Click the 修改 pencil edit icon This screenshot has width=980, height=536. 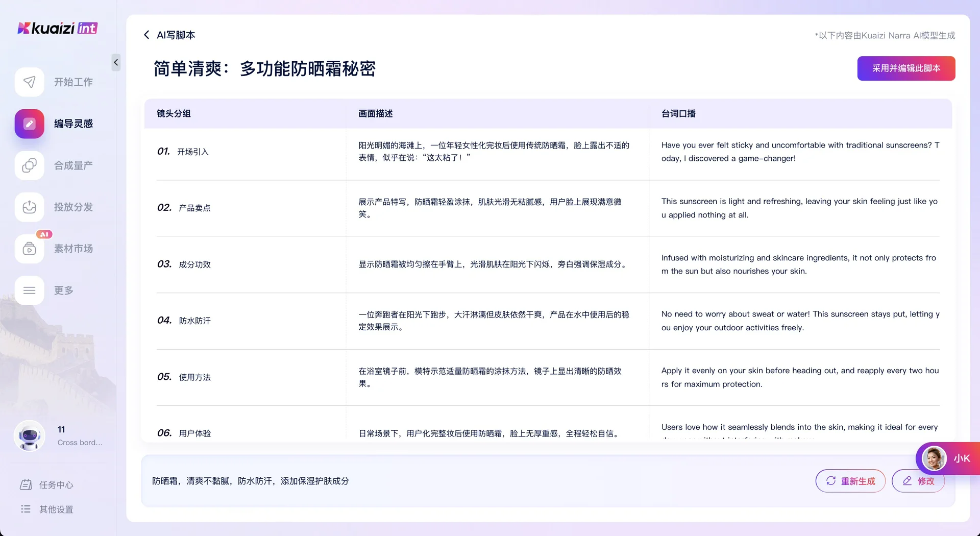[x=907, y=481]
